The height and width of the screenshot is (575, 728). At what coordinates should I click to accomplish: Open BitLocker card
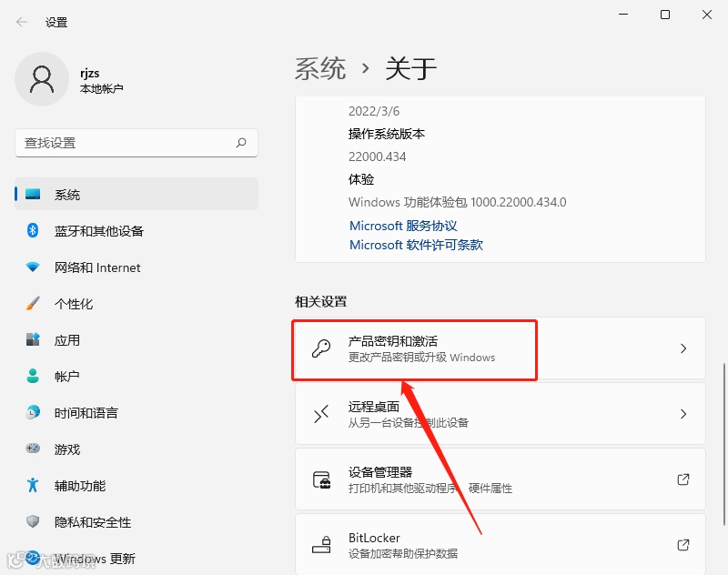(x=500, y=545)
